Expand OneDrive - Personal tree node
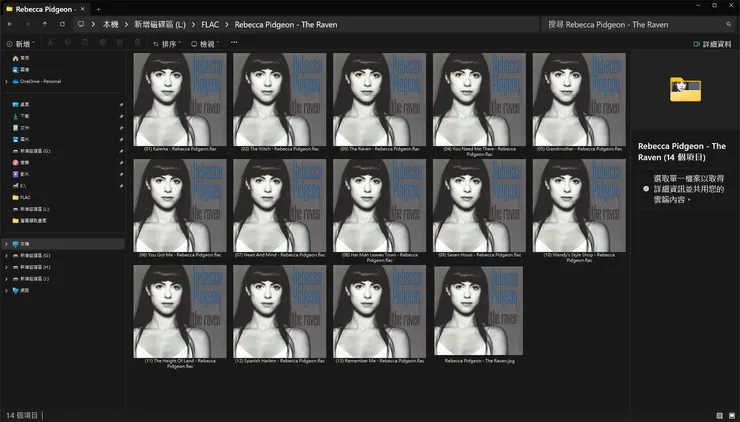Screen dimensions: 740x422 coord(6,81)
